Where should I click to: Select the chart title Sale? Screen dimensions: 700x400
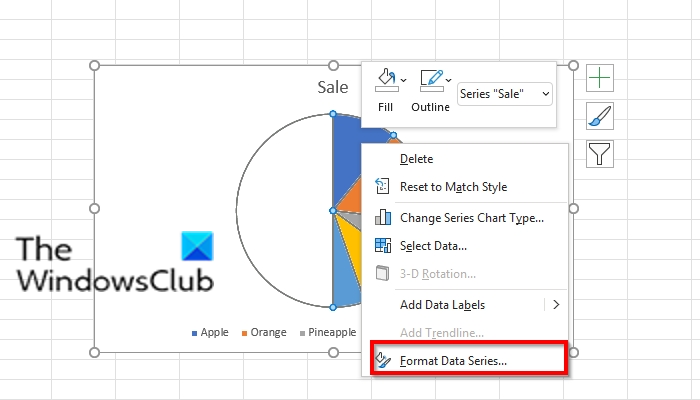(x=333, y=87)
